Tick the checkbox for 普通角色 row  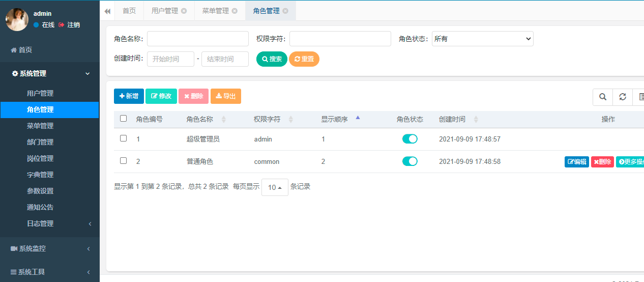[x=123, y=160]
